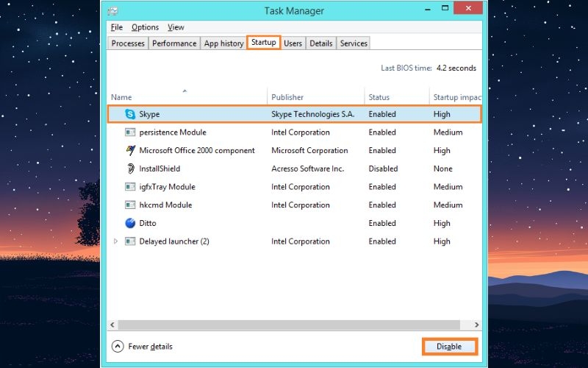Click the InstallShield icon

131,169
